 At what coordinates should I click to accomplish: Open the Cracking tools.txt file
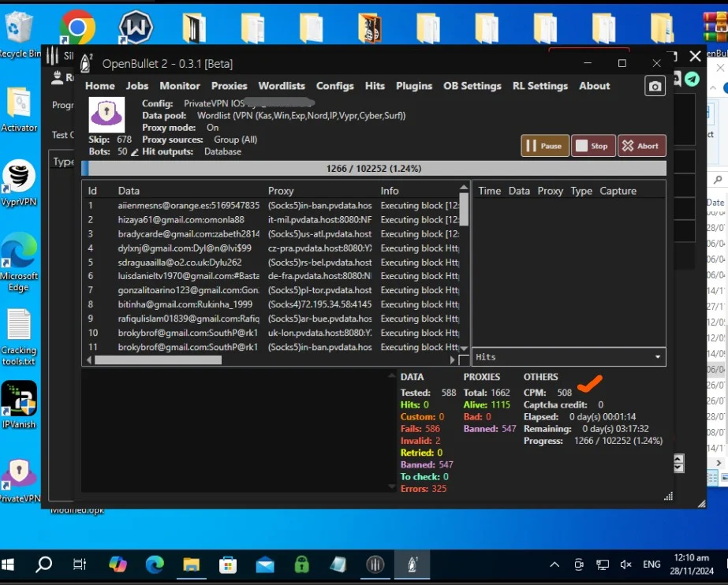coord(19,337)
